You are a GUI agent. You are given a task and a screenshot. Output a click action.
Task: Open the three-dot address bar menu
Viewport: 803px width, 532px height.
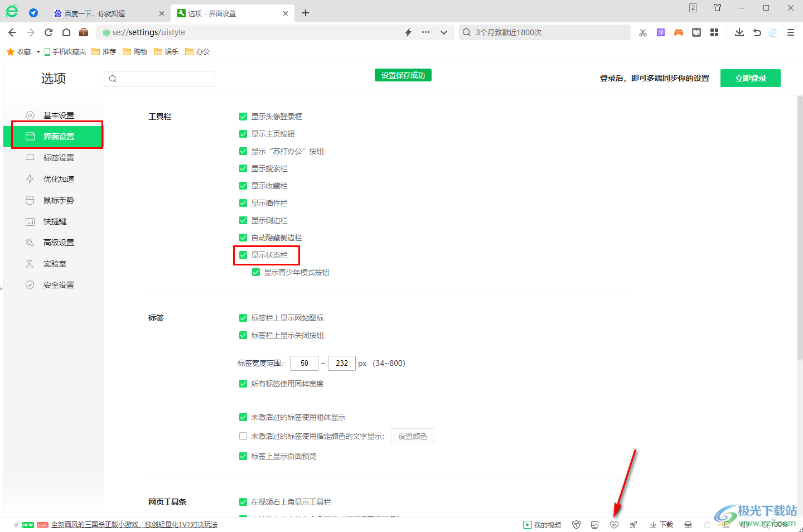[x=426, y=32]
